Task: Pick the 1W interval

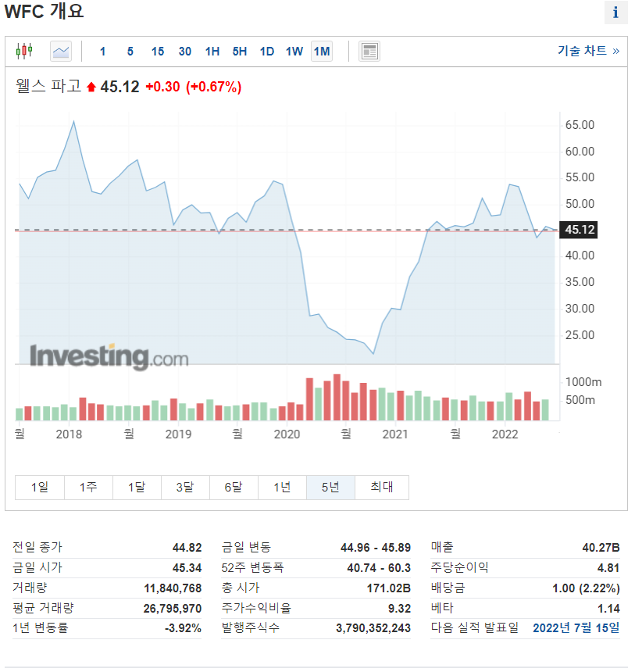Action: (294, 52)
